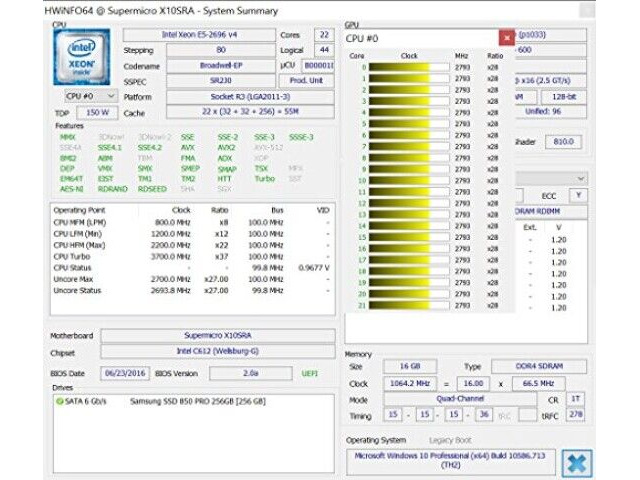The image size is (640, 480).
Task: Click the BIOS Date field 06/23/2016
Action: [x=125, y=373]
